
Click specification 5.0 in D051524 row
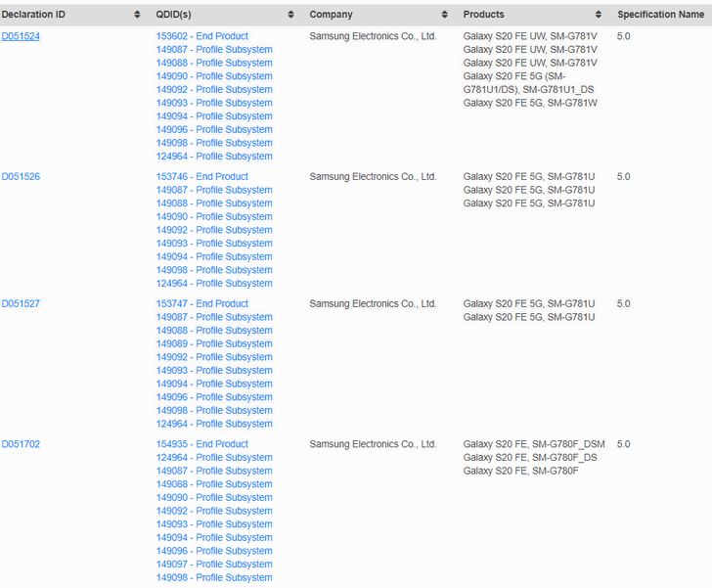click(623, 36)
